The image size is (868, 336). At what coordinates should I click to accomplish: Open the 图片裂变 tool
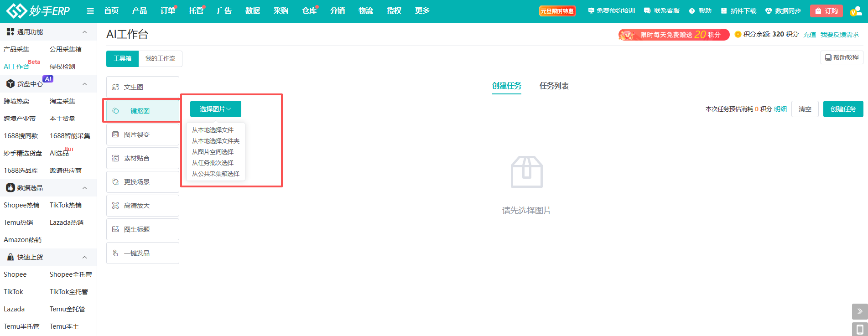(143, 134)
